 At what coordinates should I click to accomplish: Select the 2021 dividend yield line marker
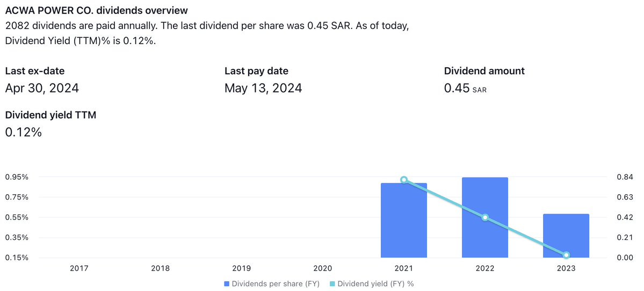pyautogui.click(x=404, y=180)
